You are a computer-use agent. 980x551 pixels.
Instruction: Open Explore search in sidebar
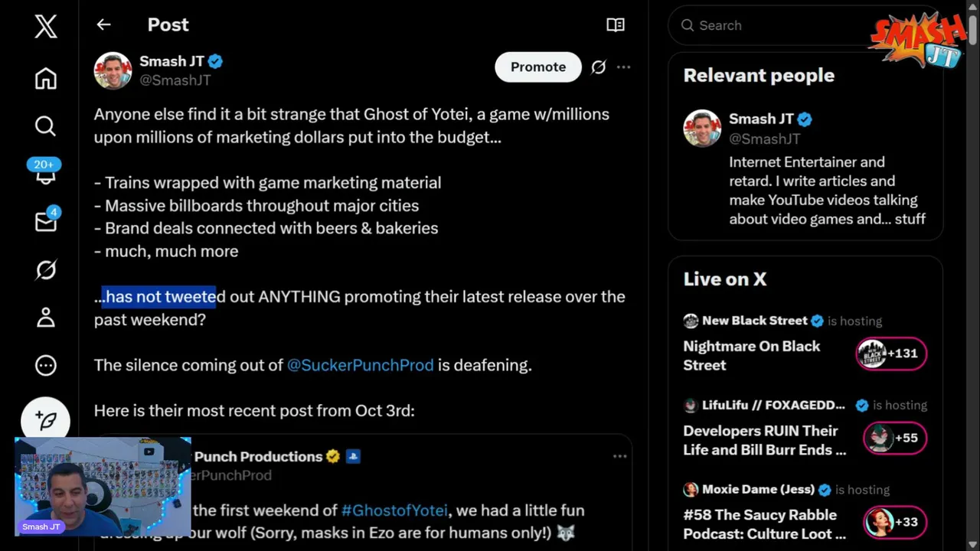pos(46,126)
